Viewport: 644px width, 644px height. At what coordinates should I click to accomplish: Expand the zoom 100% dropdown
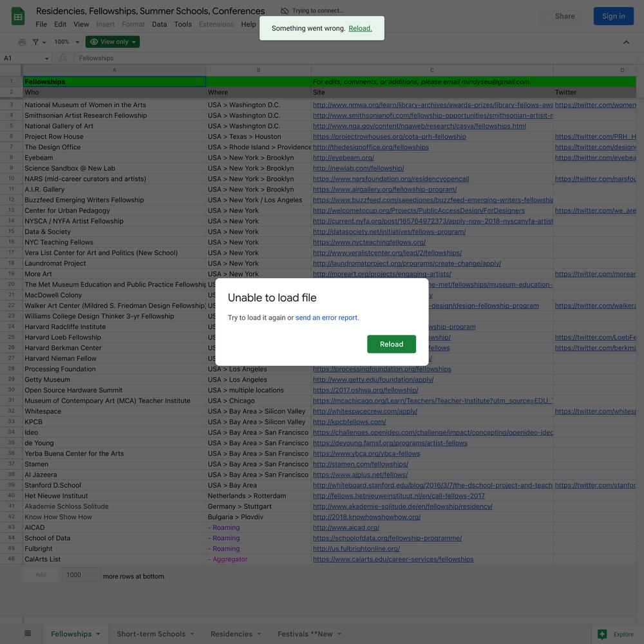pos(77,42)
